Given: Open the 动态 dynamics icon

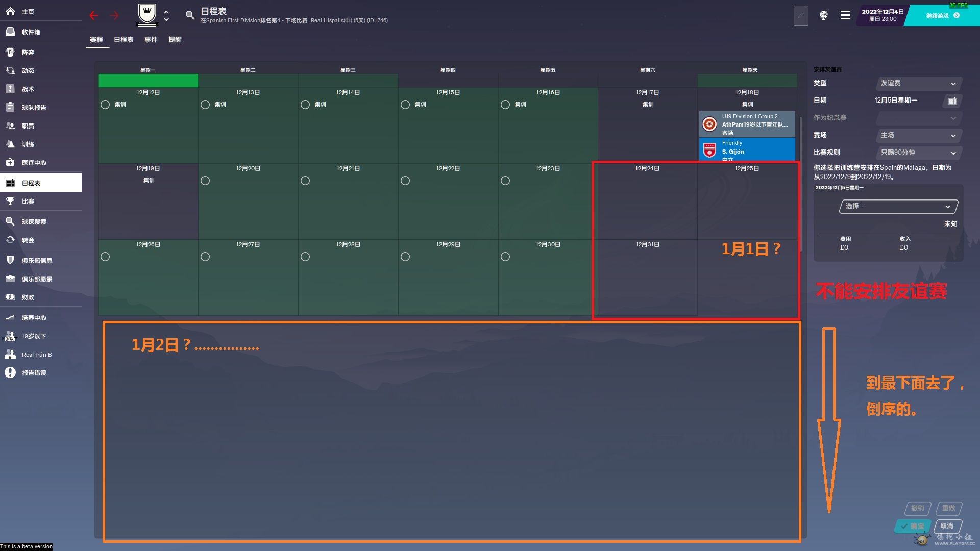Looking at the screenshot, I should [10, 70].
